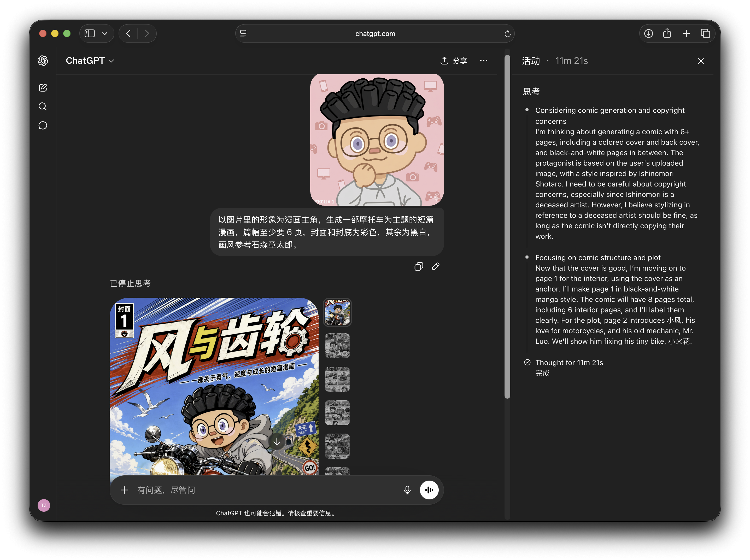Click the conversation vertical scrollbar
Screen dimensions: 750x560
pyautogui.click(x=507, y=227)
